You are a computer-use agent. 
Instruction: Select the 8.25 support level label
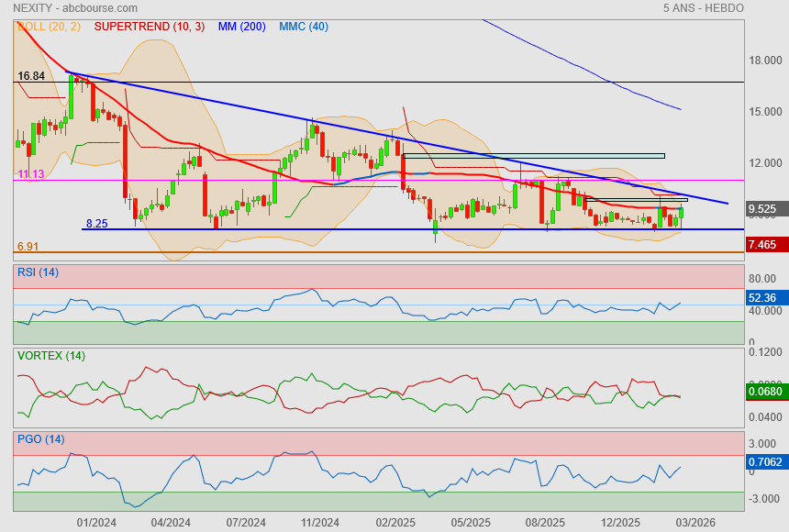coord(96,223)
